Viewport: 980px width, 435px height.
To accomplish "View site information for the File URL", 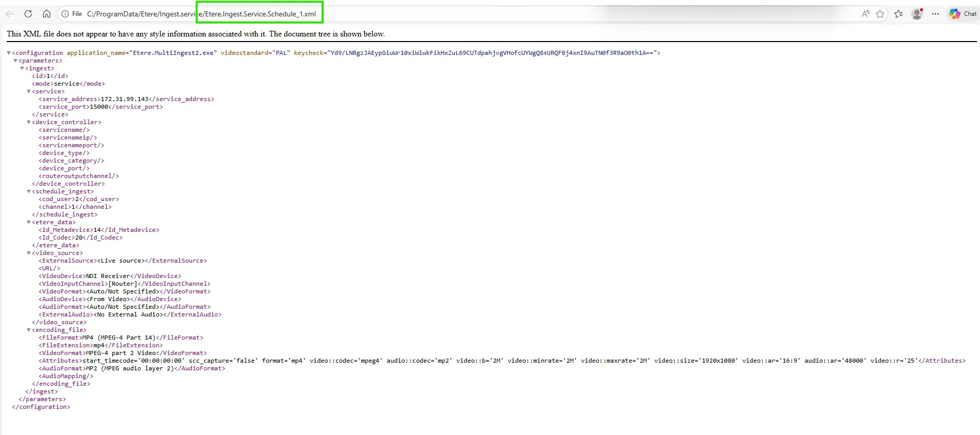I will point(65,14).
